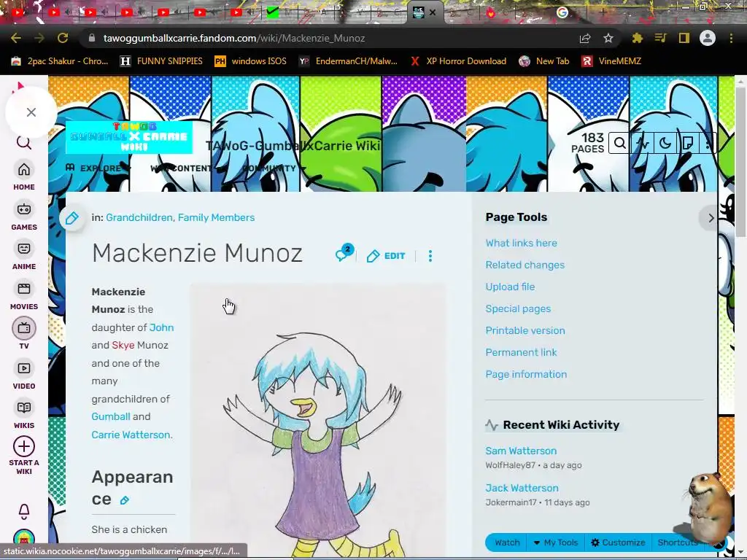Open Family Members category link

[x=216, y=217]
